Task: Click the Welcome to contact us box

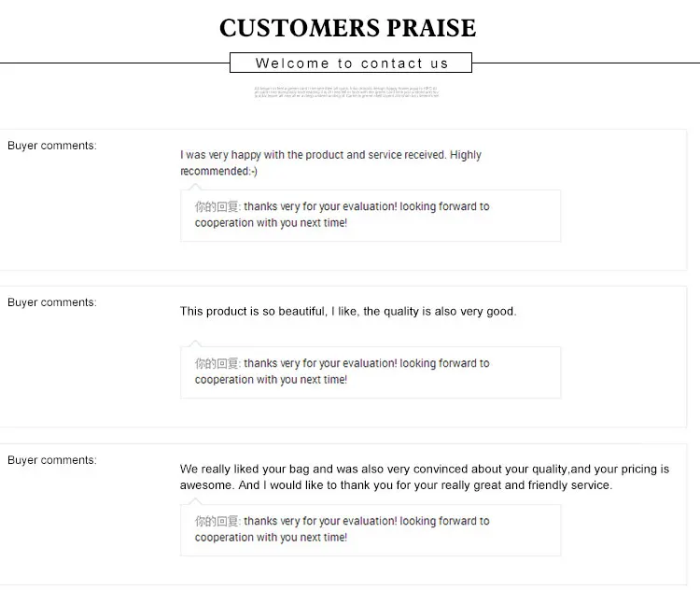Action: (351, 63)
